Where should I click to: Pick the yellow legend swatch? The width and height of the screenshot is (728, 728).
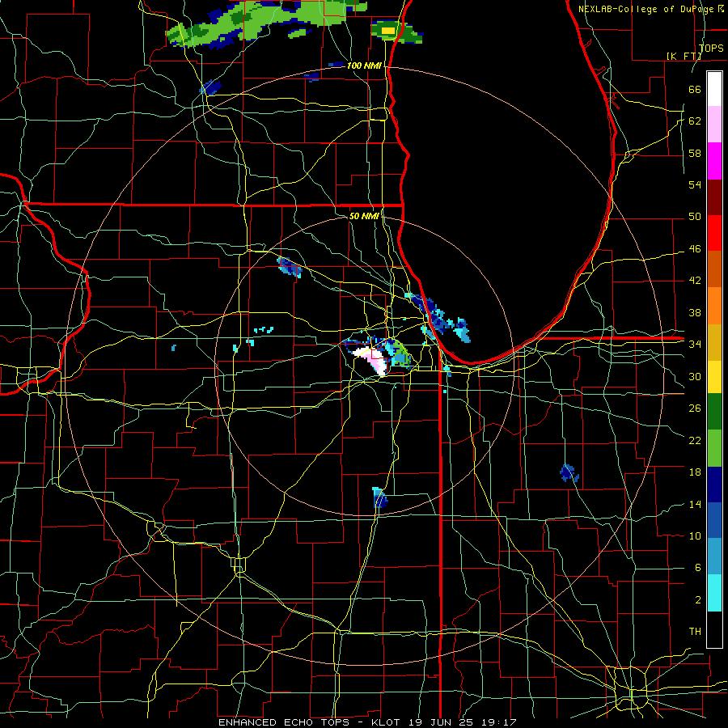714,376
